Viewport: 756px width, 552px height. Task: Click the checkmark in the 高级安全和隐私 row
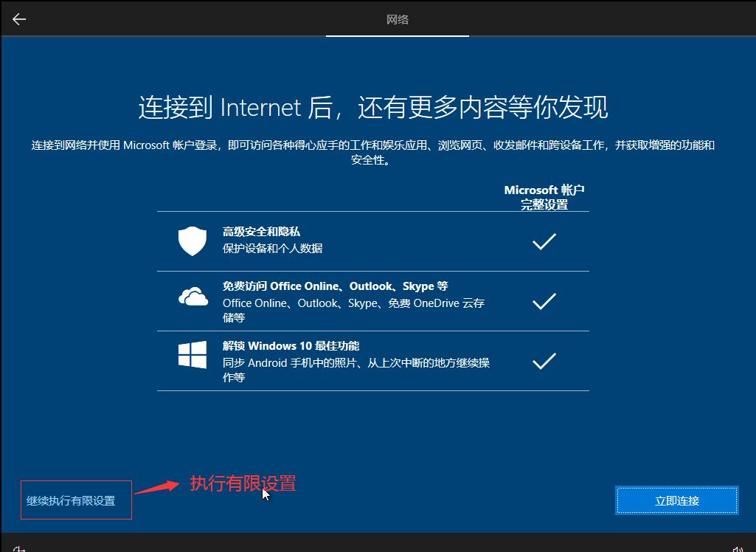544,241
